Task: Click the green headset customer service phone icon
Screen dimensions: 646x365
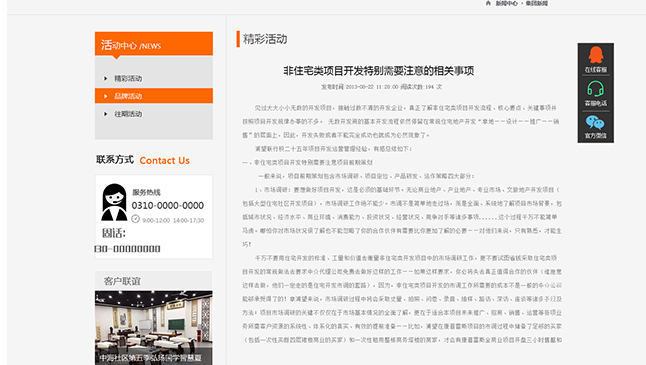Action: 595,89
